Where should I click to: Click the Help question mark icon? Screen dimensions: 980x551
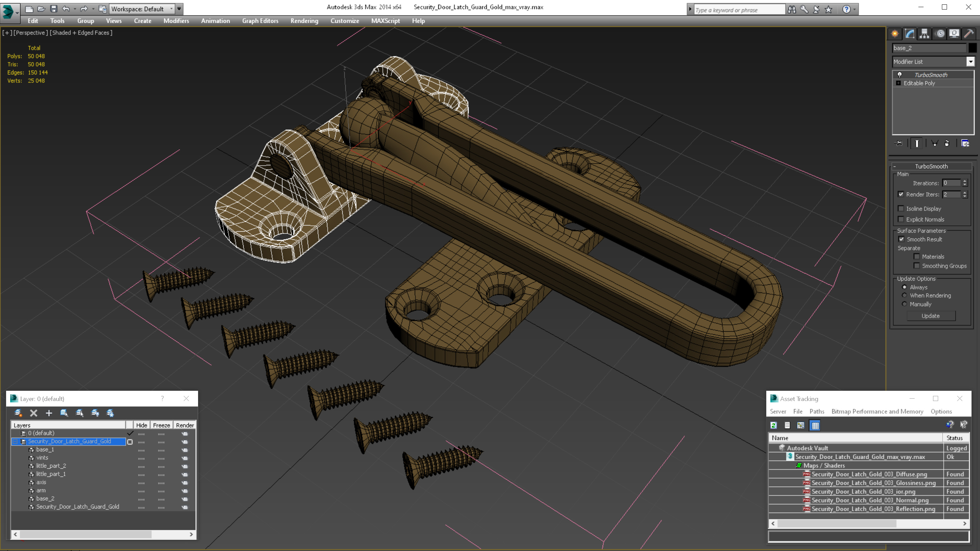(x=847, y=9)
